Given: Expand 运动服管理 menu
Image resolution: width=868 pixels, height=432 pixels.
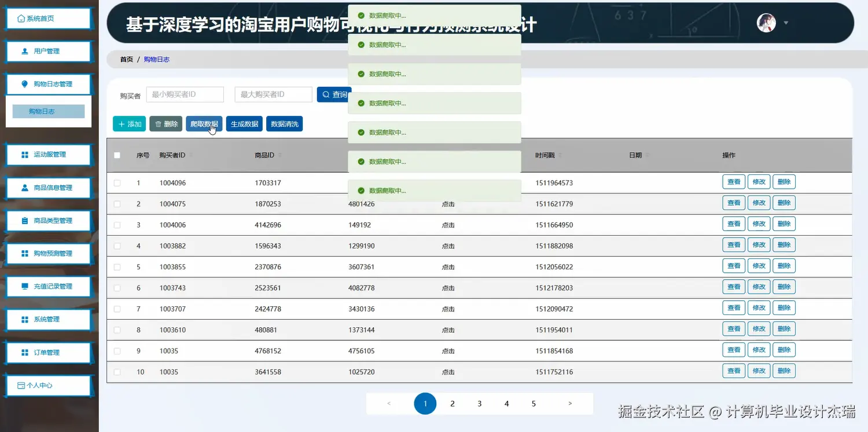Looking at the screenshot, I should (x=48, y=155).
